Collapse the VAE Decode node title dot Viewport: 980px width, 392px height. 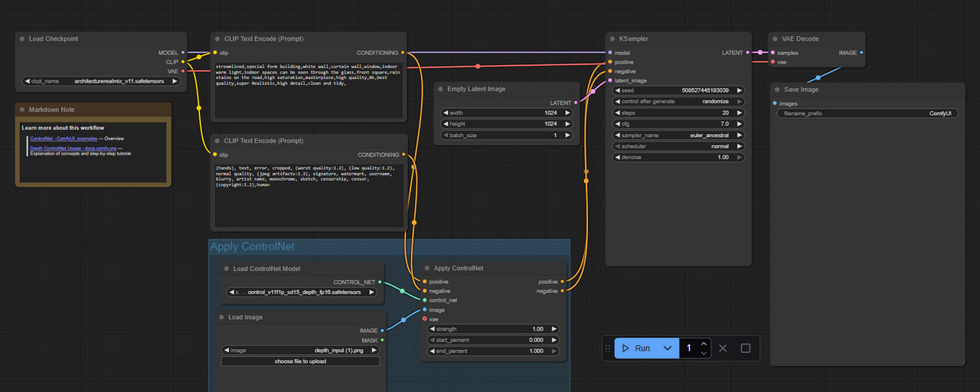coord(776,39)
